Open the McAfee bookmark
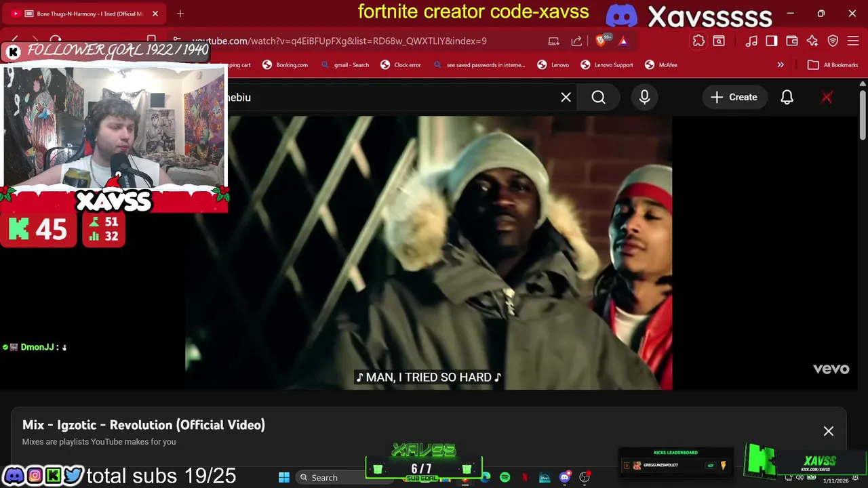 661,65
